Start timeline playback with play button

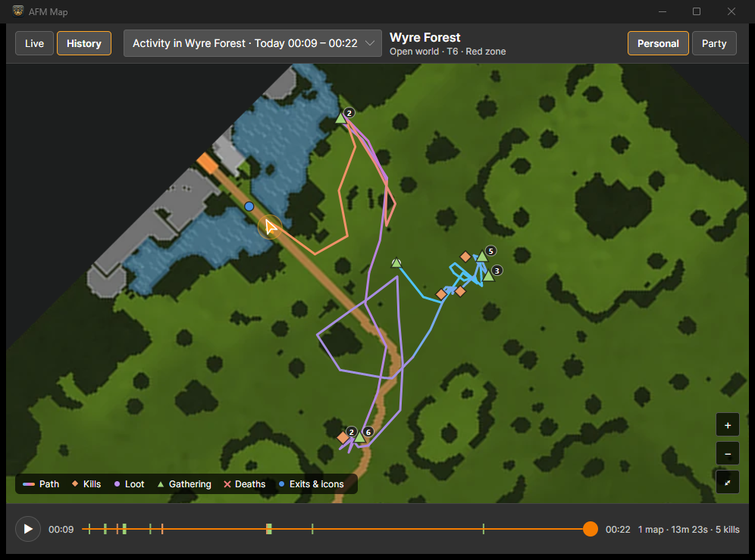(28, 529)
